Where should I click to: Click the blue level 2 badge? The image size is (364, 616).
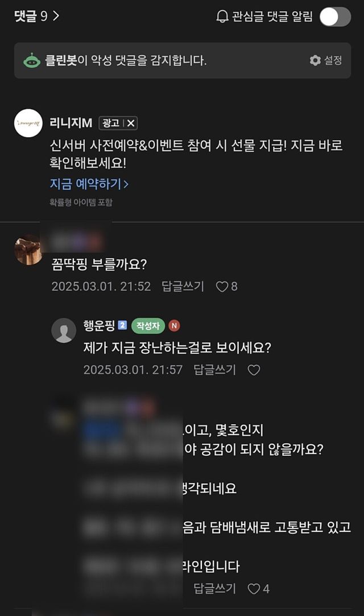click(122, 326)
